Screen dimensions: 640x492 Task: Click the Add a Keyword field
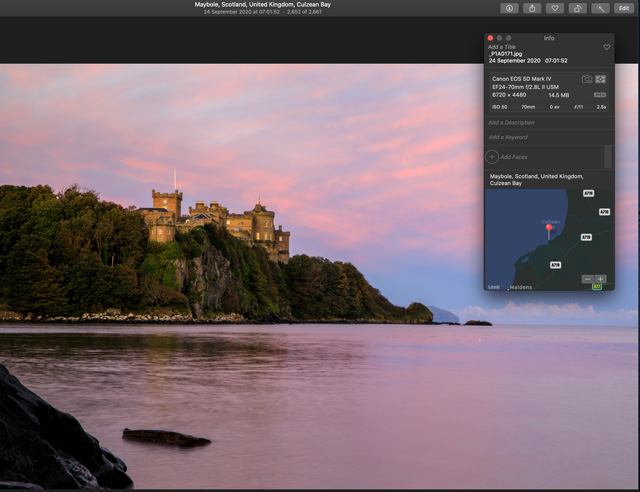pyautogui.click(x=508, y=137)
